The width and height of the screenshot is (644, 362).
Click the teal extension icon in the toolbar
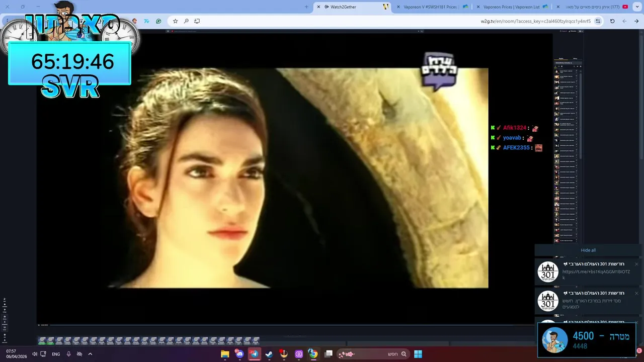[x=146, y=21]
